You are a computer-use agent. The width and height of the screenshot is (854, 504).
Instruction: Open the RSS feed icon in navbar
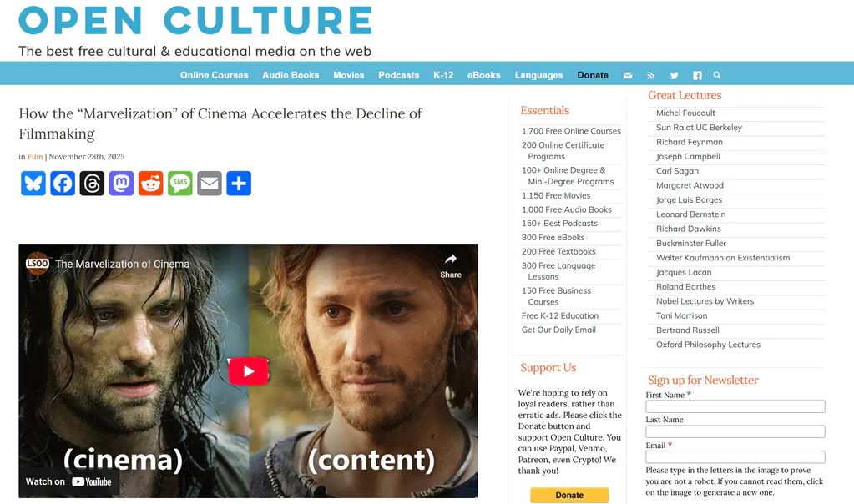[x=651, y=76]
